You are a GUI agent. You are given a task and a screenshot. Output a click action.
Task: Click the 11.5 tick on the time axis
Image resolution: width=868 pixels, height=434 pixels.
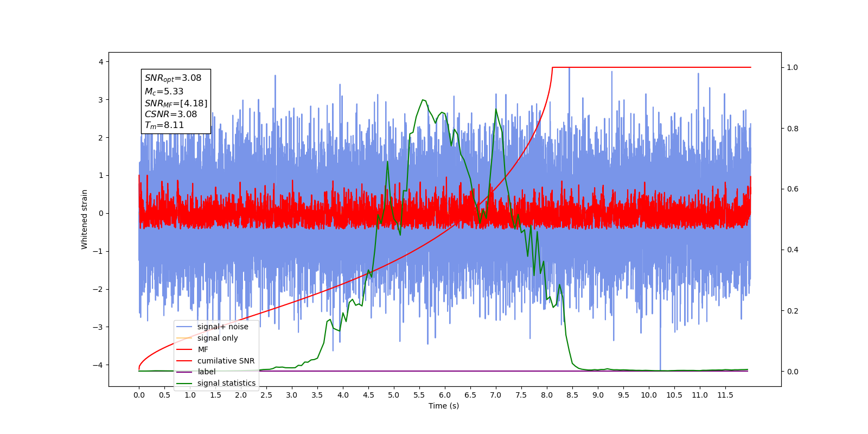pyautogui.click(x=725, y=395)
